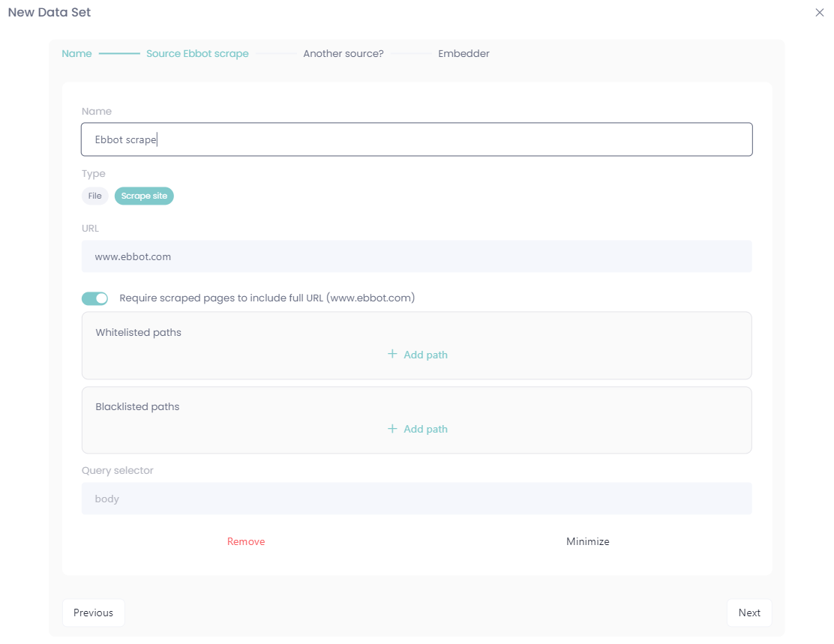Add path to Whitelisted paths
This screenshot has height=644, width=834.
[x=425, y=355]
